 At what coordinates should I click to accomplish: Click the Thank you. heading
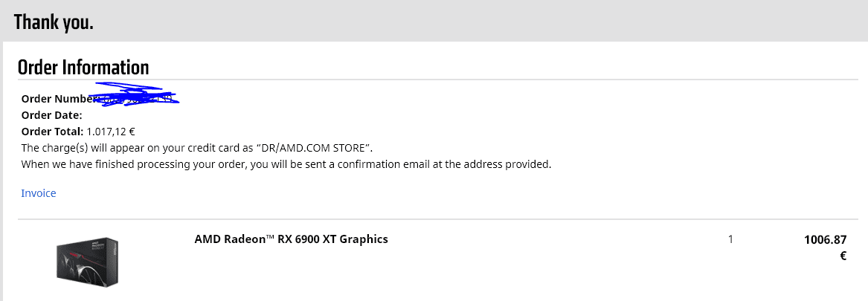[54, 22]
